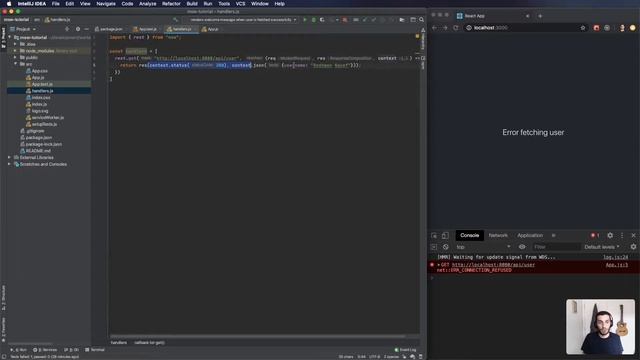Open the Navigate menu
Image resolution: width=640 pixels, height=360 pixels.
(x=106, y=4)
